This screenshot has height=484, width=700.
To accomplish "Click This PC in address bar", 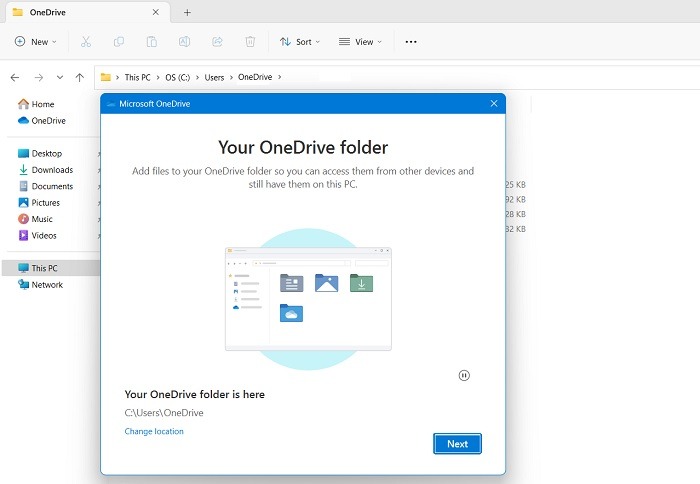I will (138, 77).
